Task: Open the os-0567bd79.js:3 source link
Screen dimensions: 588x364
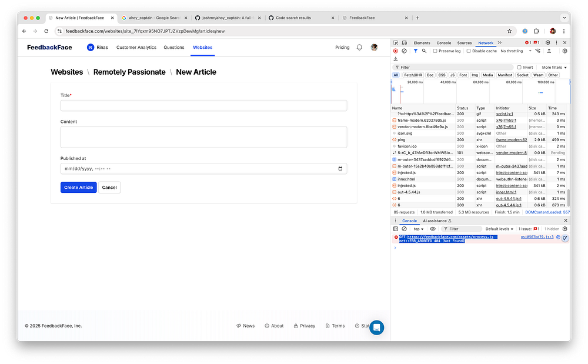Action: tap(537, 237)
